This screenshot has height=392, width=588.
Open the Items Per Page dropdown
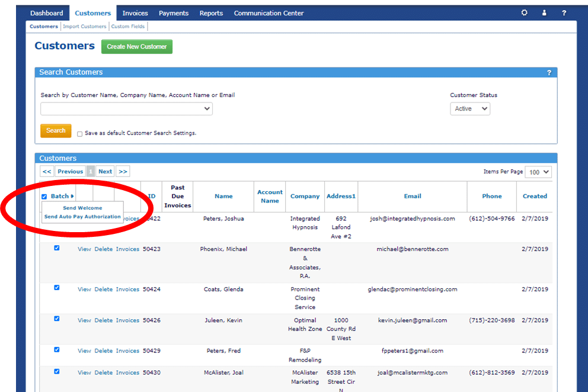(x=538, y=172)
